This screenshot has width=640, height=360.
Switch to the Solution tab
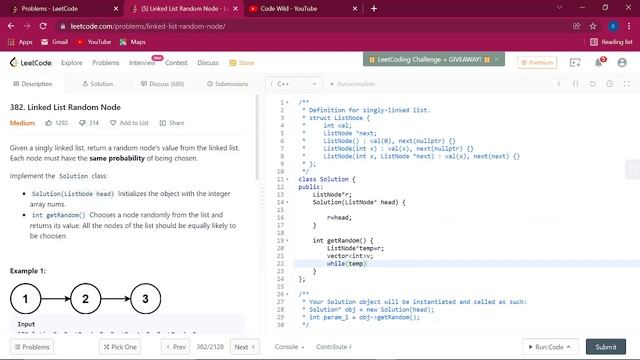(x=98, y=84)
